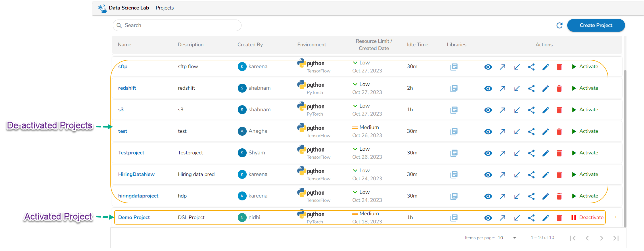Activate the hiringdataproject project
644x251 pixels.
(585, 196)
